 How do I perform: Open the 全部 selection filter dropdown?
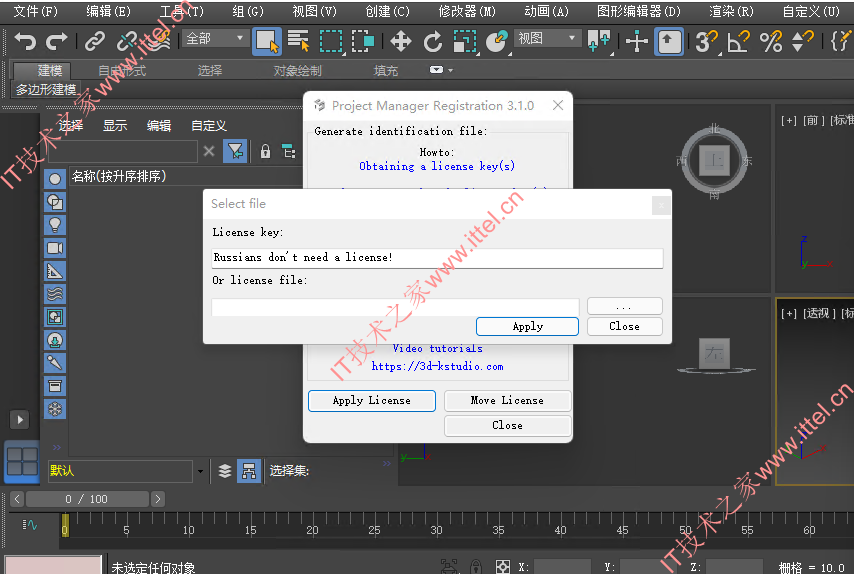[214, 39]
